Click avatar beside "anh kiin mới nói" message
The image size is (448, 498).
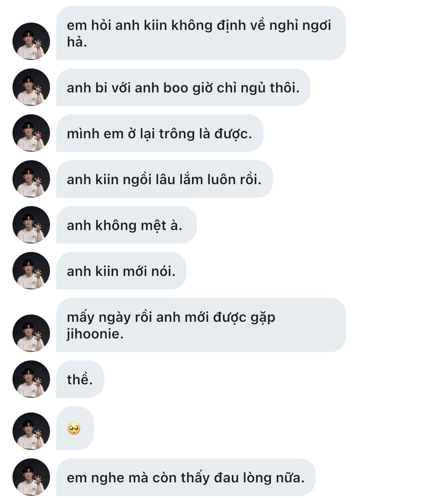(x=31, y=271)
